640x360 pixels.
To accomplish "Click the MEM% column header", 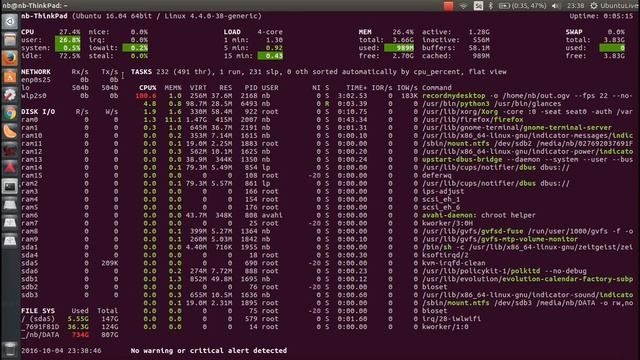I will [173, 88].
